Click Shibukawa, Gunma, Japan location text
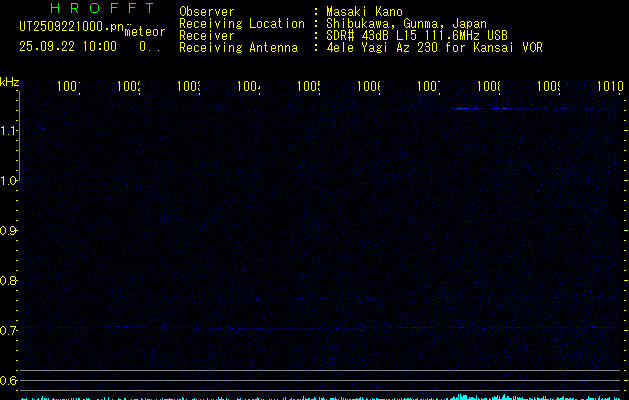 point(407,24)
